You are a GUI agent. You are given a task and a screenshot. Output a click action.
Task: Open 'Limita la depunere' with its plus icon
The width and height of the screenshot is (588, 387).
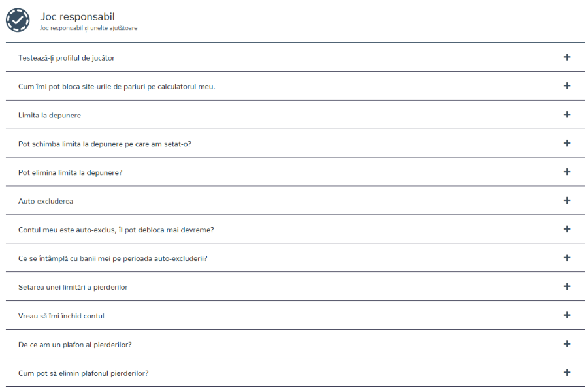click(567, 114)
